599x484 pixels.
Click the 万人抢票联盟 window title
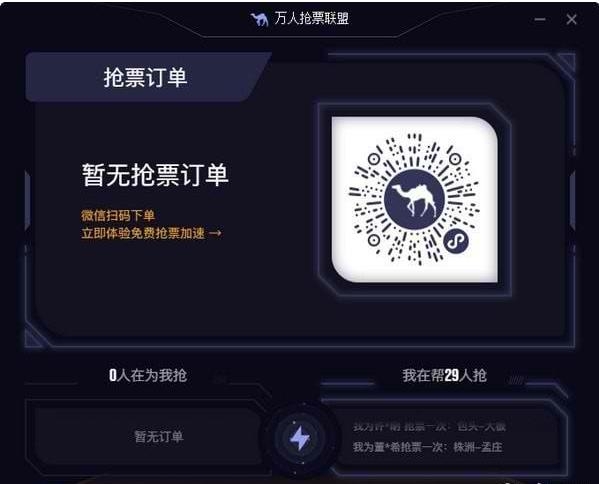tap(311, 18)
